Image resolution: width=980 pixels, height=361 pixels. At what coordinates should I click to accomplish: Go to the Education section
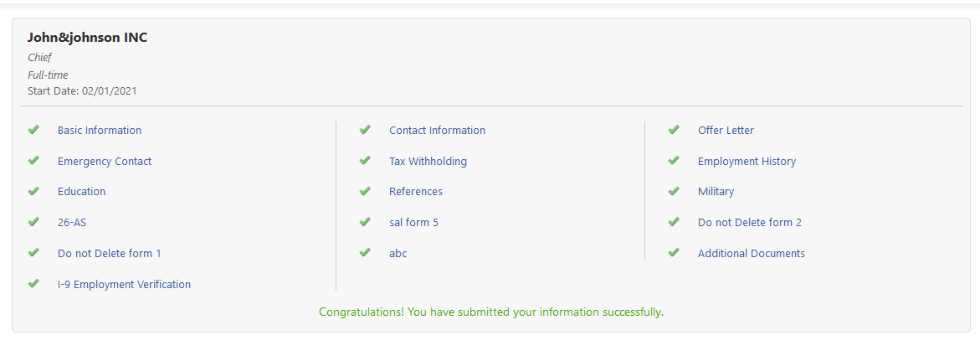[81, 192]
